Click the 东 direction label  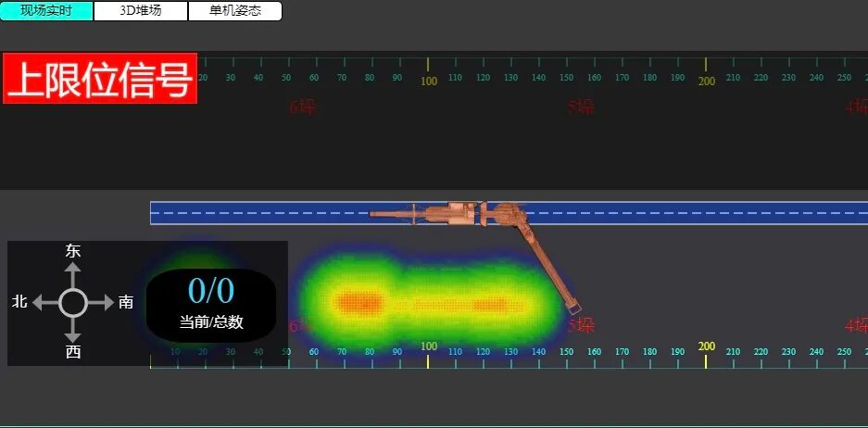73,251
